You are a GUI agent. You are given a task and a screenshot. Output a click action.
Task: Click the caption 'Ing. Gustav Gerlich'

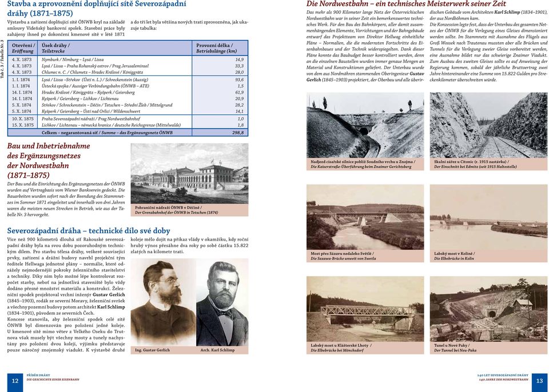[152, 350]
